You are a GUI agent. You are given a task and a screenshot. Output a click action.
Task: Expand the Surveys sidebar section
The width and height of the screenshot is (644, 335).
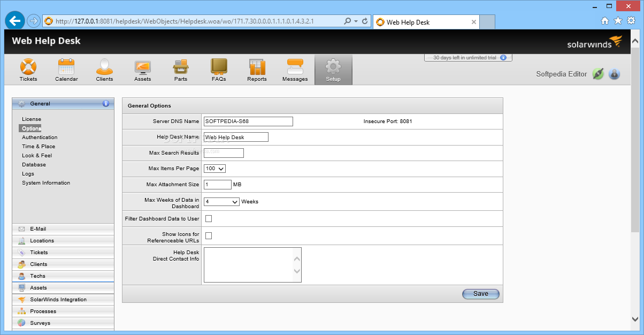(x=63, y=323)
